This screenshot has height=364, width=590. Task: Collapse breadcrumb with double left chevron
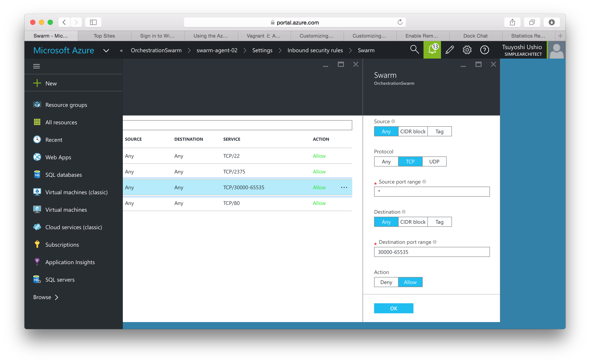click(x=121, y=50)
